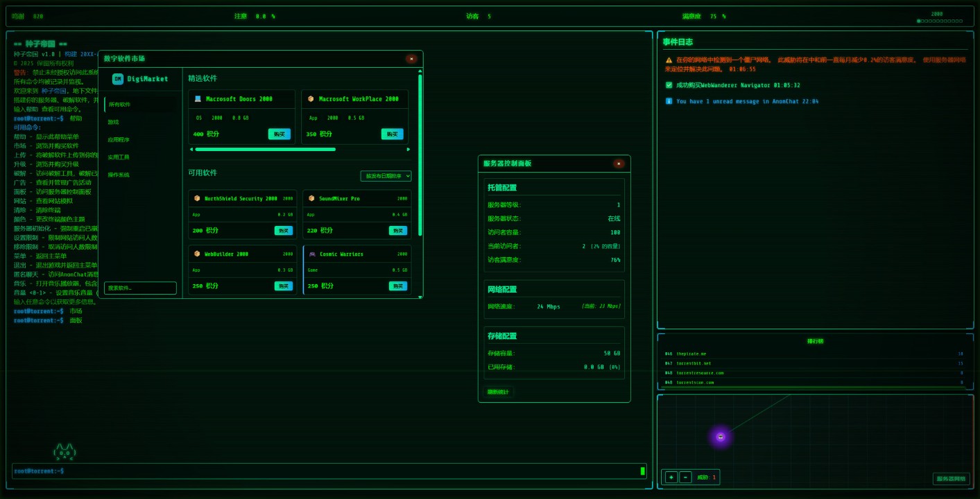980x499 pixels.
Task: Buy SoundMixer Pro with the 购买 button
Action: (397, 231)
